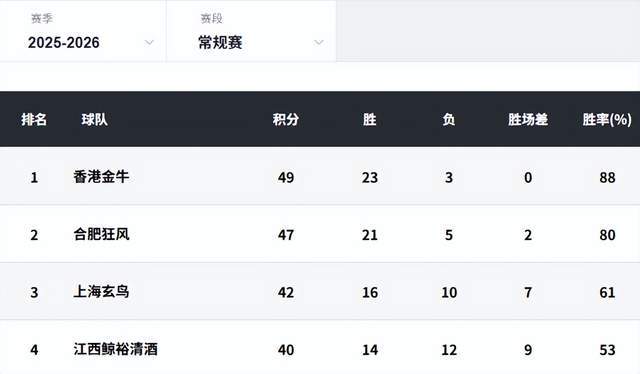Click the chevron beside 常规赛
The width and height of the screenshot is (640, 374).
tap(319, 42)
